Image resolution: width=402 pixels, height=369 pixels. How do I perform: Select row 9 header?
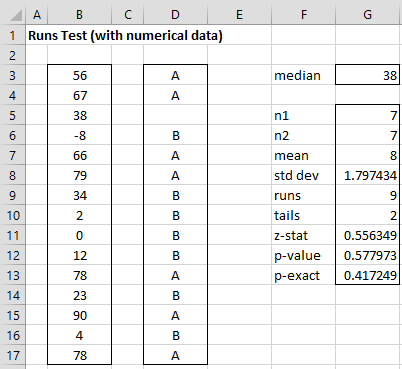[x=13, y=195]
